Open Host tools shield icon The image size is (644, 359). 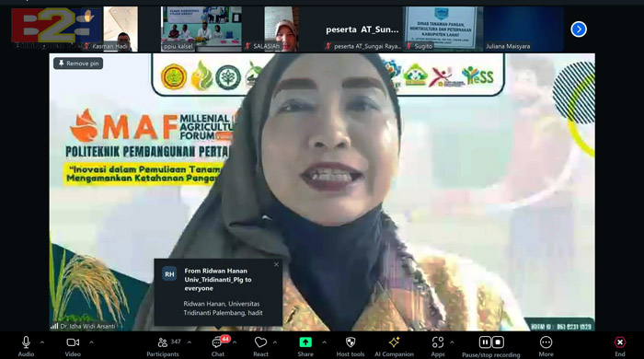click(x=351, y=342)
